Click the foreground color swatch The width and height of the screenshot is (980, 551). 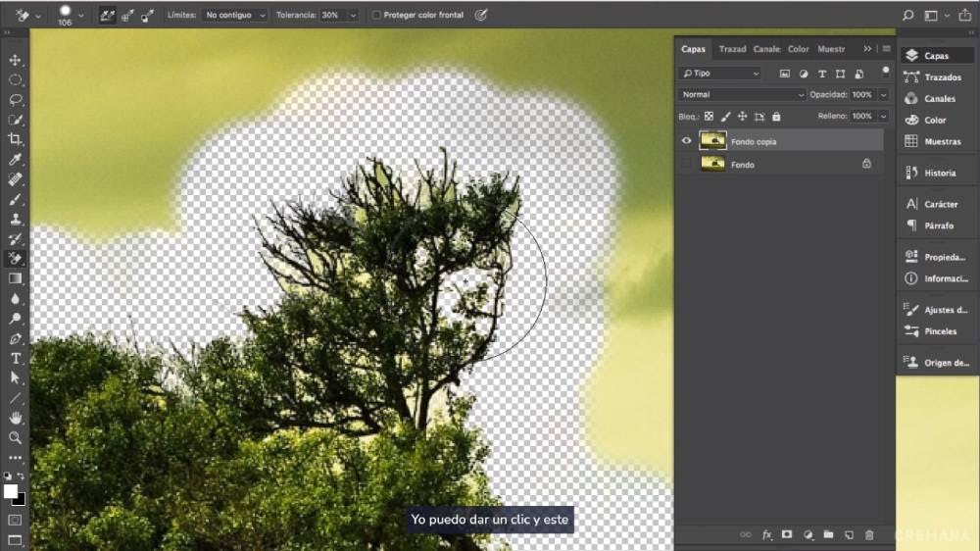[x=11, y=491]
